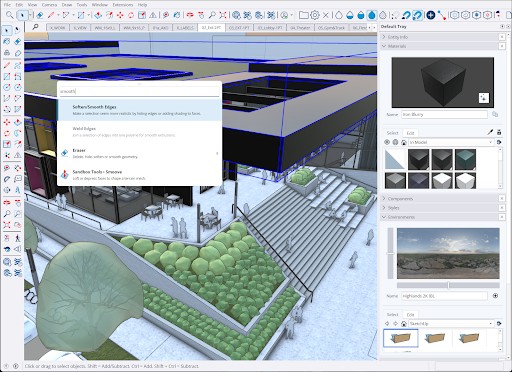Switch to the 04_Theater scene tab
Screen dimensions: 512x372
(300, 28)
